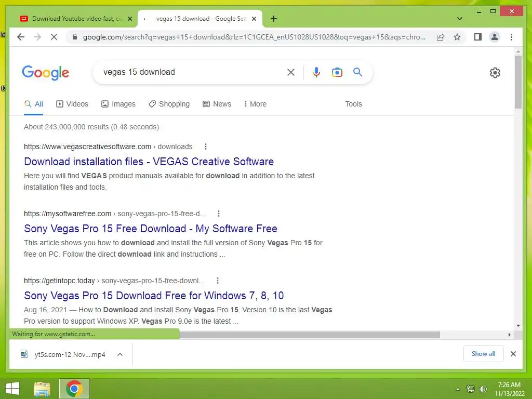Screen dimensions: 532x399
Task: Click the address bar URL
Action: coord(254,37)
